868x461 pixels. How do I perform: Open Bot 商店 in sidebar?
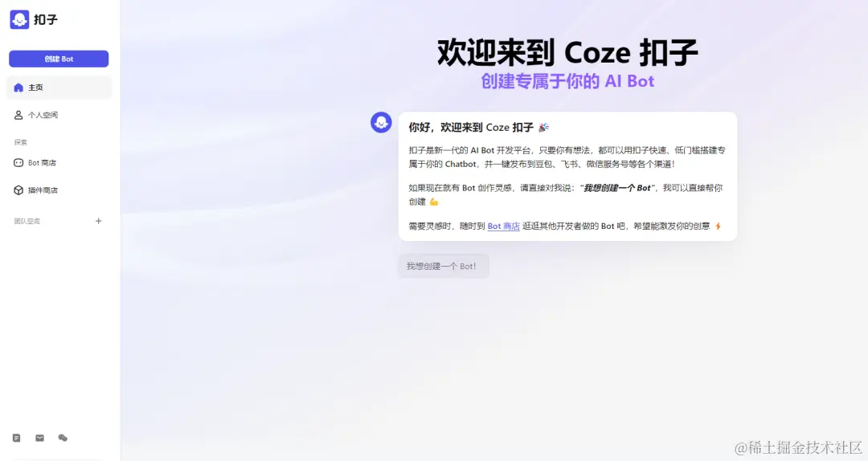coord(59,163)
